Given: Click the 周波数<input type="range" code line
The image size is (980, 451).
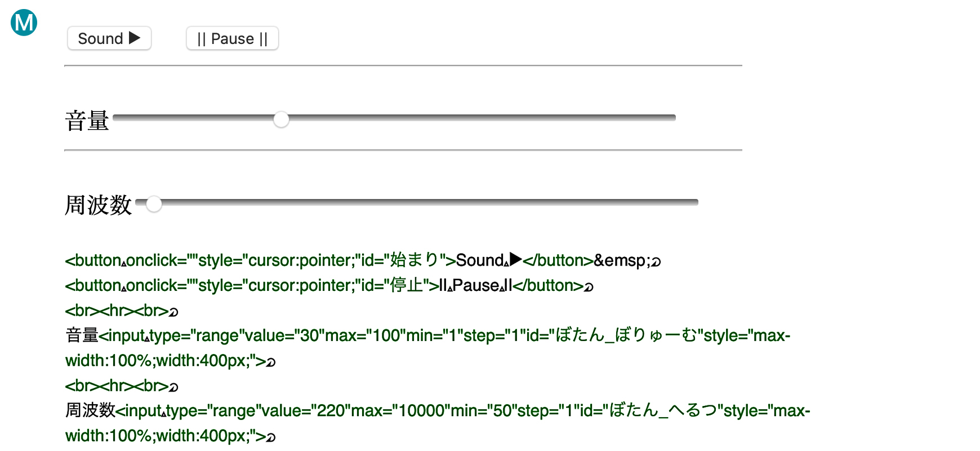Looking at the screenshot, I should pyautogui.click(x=438, y=423).
